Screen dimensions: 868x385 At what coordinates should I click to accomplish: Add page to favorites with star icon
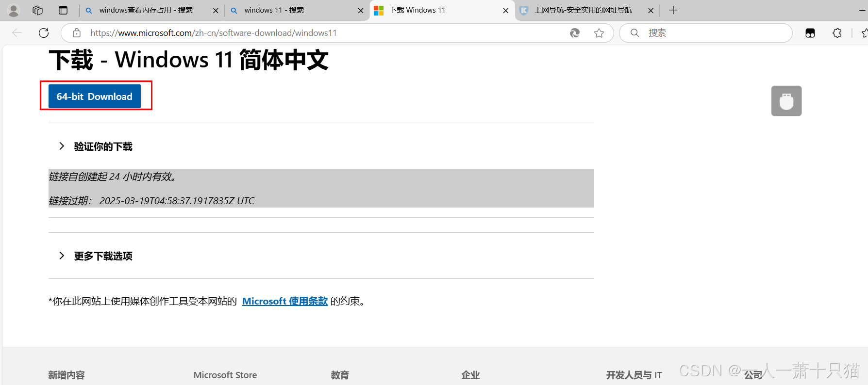(599, 33)
